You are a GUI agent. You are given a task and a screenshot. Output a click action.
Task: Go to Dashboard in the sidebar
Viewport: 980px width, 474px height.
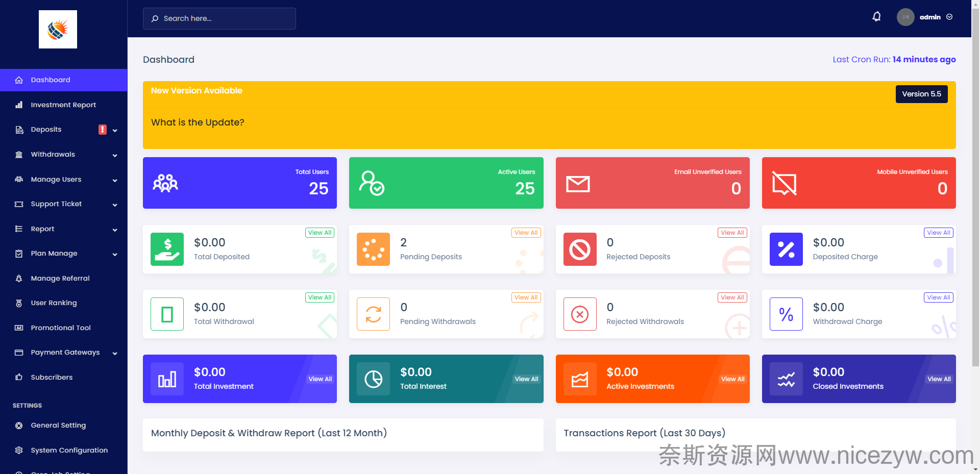(x=63, y=80)
